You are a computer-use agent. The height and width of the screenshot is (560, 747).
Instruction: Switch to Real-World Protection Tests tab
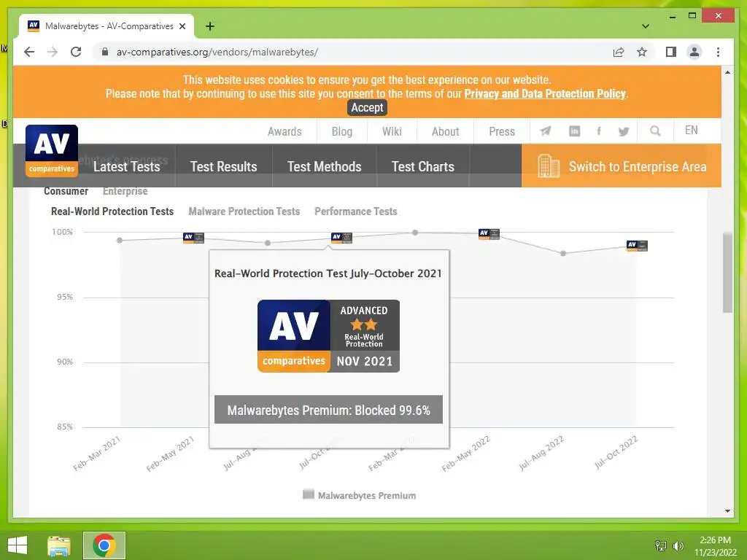click(x=112, y=211)
